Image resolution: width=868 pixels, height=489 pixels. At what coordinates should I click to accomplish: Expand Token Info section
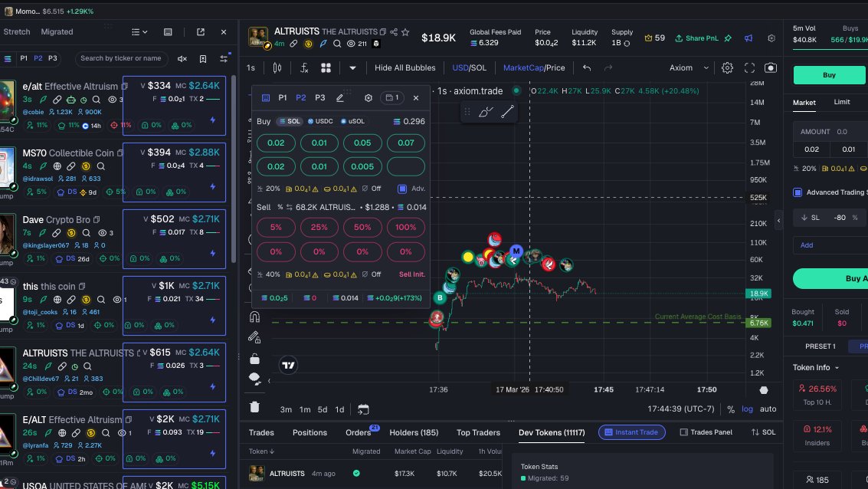[x=816, y=367]
